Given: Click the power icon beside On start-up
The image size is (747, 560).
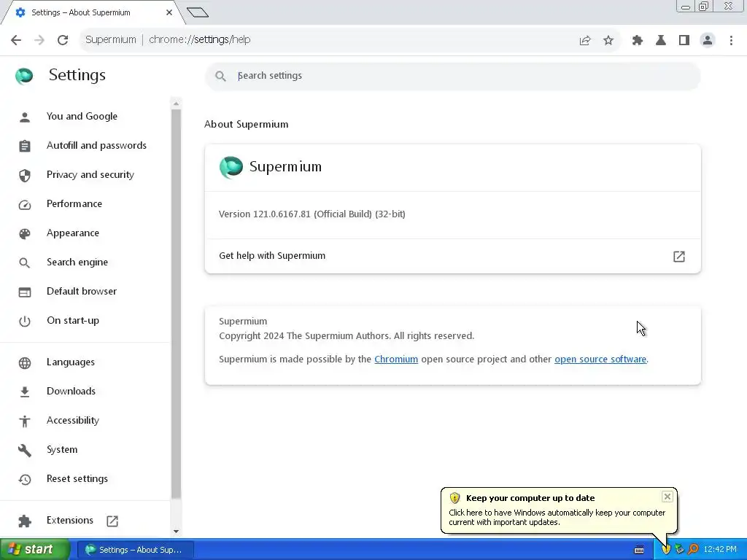Looking at the screenshot, I should [x=25, y=322].
